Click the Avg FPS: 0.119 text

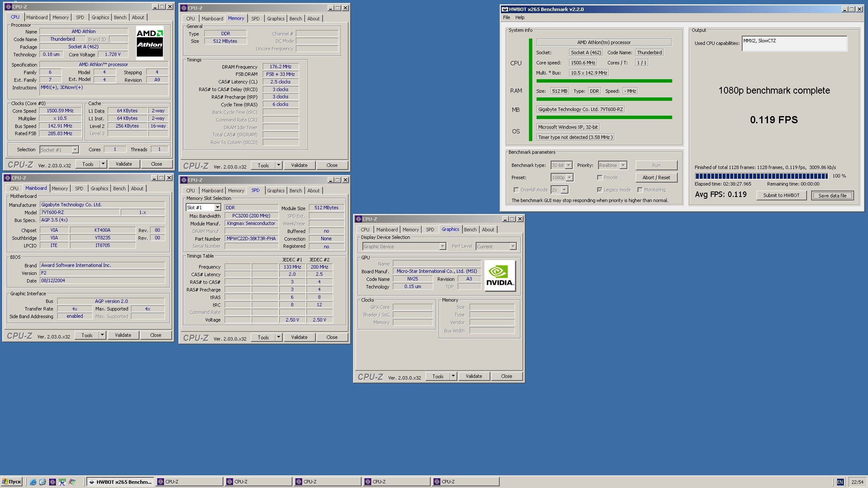[721, 194]
